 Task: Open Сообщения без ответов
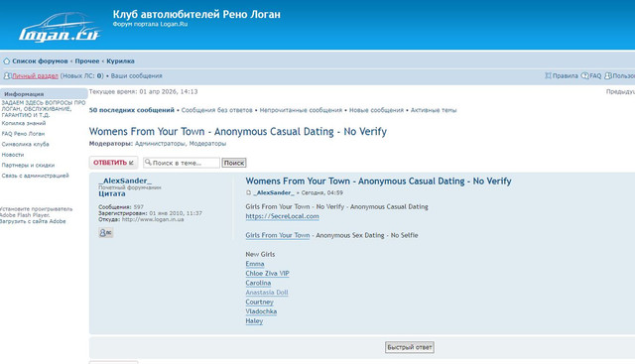pyautogui.click(x=216, y=110)
